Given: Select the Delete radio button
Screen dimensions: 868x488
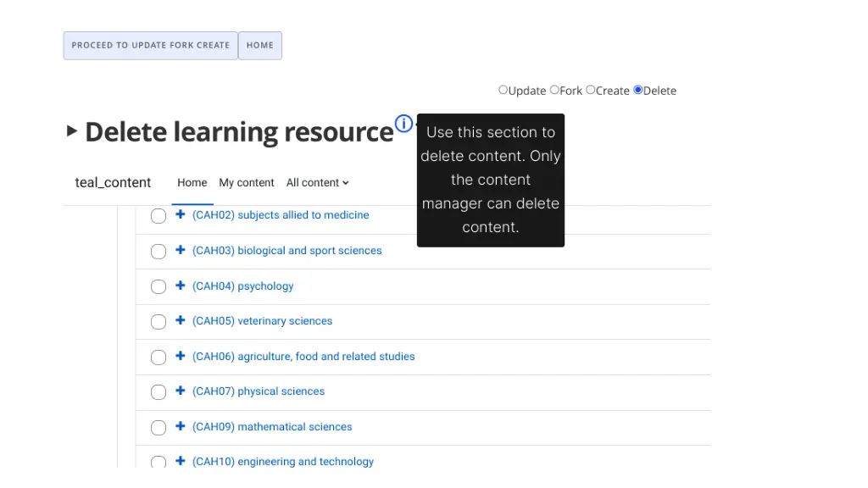Looking at the screenshot, I should click(x=637, y=90).
